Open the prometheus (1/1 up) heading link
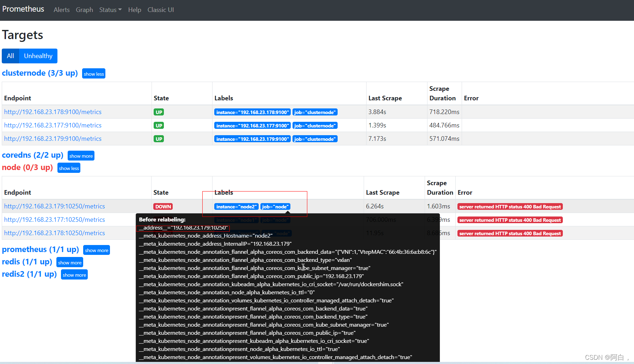Screen dimensions: 634x364 pyautogui.click(x=41, y=249)
